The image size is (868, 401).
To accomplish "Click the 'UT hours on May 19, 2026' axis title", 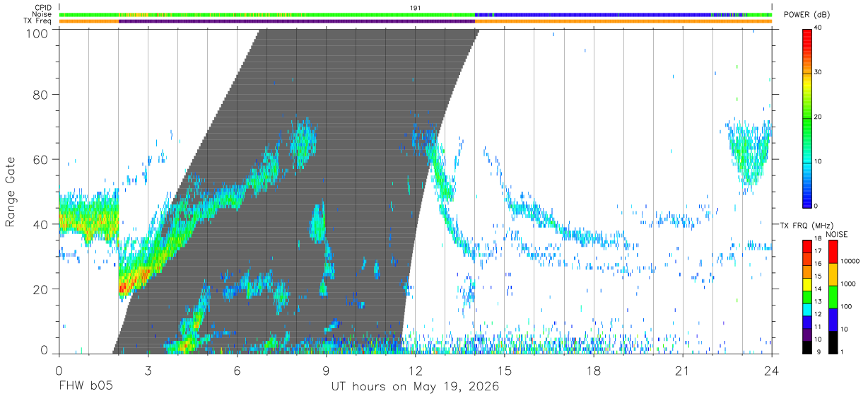I will point(415,387).
